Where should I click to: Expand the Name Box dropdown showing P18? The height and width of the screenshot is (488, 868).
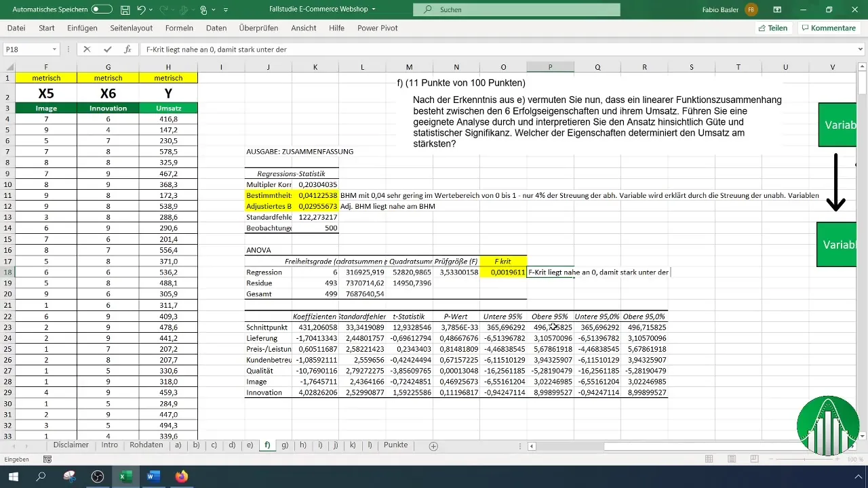tap(55, 49)
